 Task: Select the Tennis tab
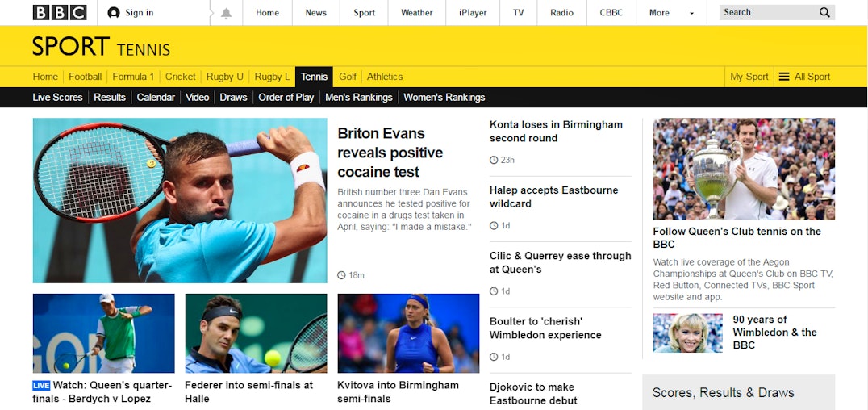pyautogui.click(x=314, y=77)
